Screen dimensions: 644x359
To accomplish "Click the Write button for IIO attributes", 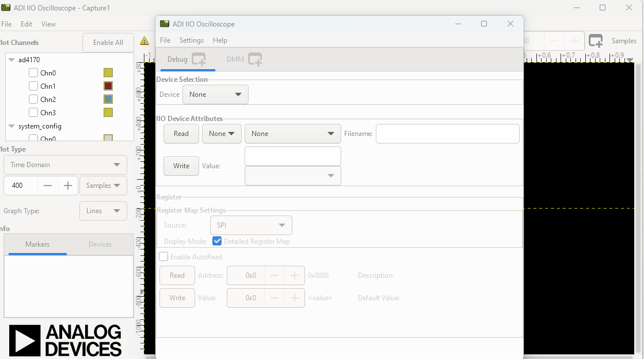I will [x=181, y=166].
